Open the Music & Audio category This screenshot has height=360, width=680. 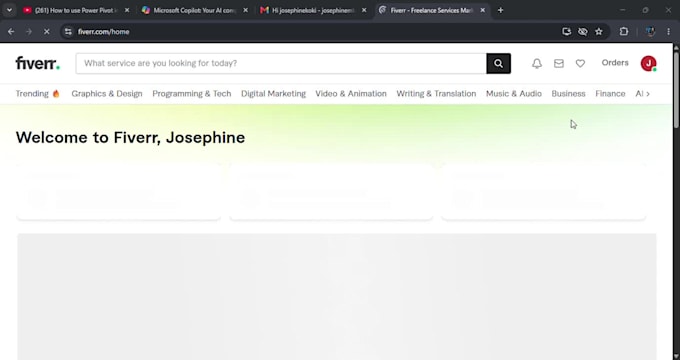pos(513,94)
